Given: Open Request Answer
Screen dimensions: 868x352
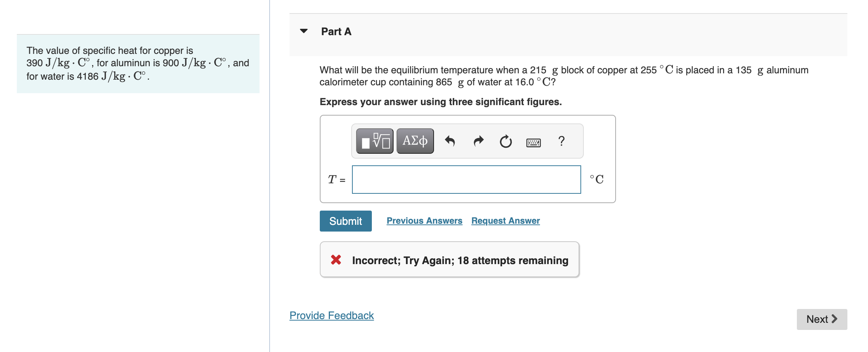Looking at the screenshot, I should 505,220.
